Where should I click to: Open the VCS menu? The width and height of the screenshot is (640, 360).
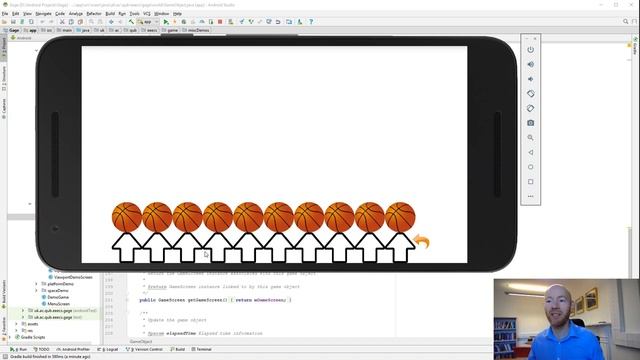click(147, 13)
